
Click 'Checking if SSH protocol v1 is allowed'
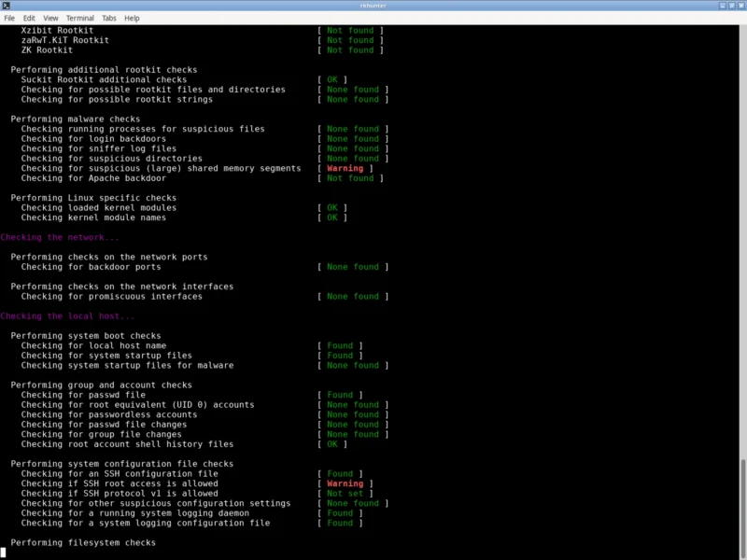(120, 494)
